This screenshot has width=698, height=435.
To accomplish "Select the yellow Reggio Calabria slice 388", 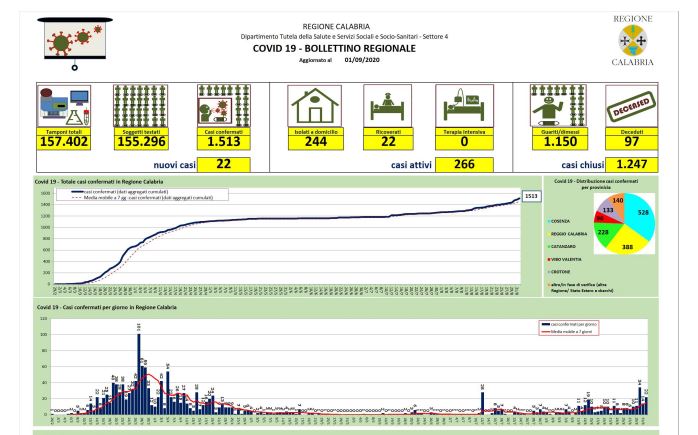I will point(629,240).
